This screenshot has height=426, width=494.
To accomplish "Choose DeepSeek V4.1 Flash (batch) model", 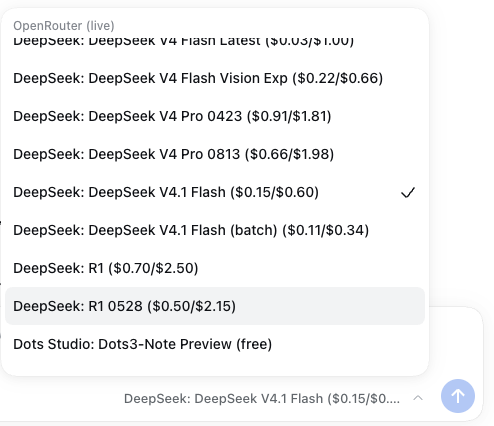I will click(x=215, y=230).
